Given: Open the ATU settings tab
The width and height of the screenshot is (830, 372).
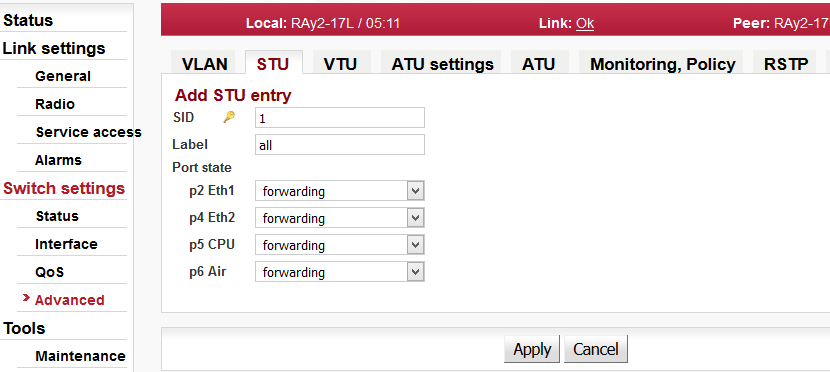Looking at the screenshot, I should [443, 63].
